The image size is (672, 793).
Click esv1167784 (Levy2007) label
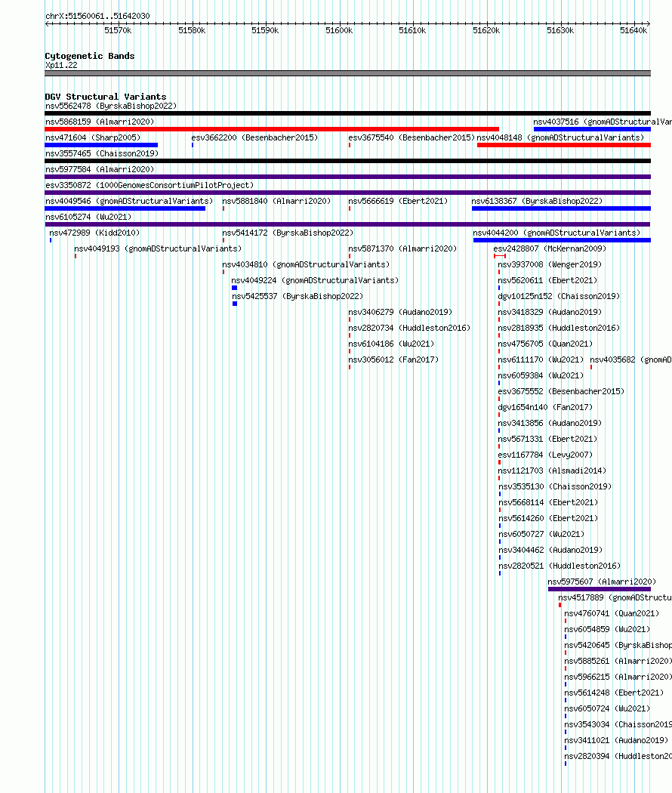point(545,455)
